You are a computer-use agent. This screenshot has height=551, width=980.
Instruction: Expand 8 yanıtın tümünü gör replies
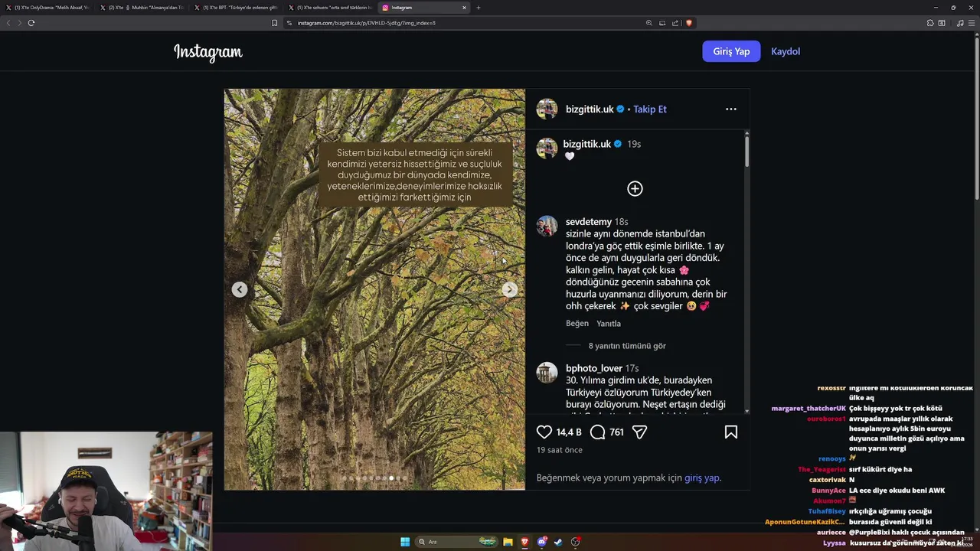[627, 346]
